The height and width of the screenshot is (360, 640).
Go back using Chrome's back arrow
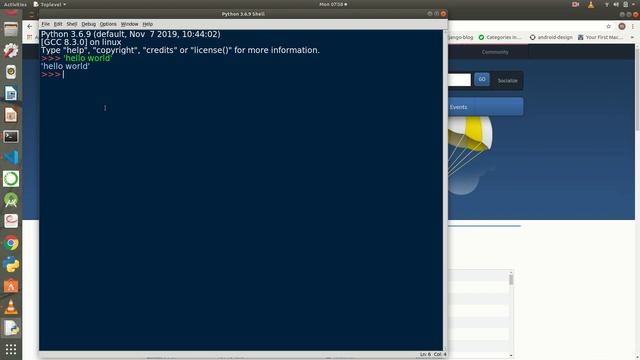point(29,26)
